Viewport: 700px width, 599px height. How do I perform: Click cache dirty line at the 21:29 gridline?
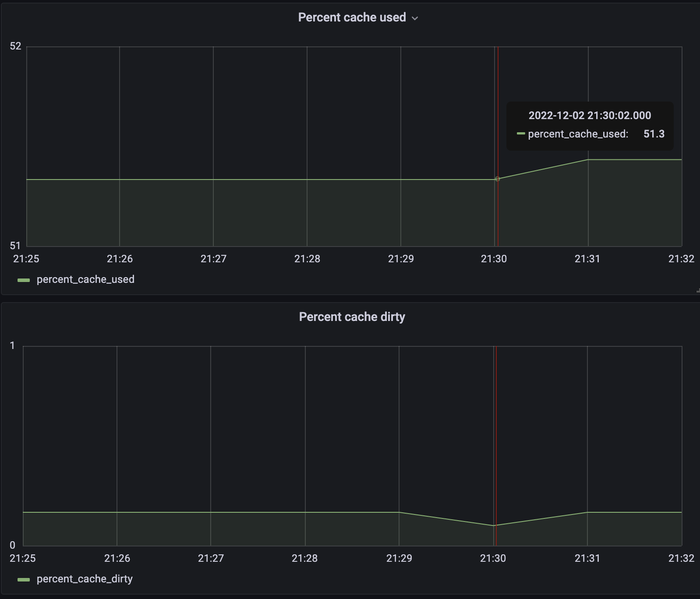click(399, 512)
